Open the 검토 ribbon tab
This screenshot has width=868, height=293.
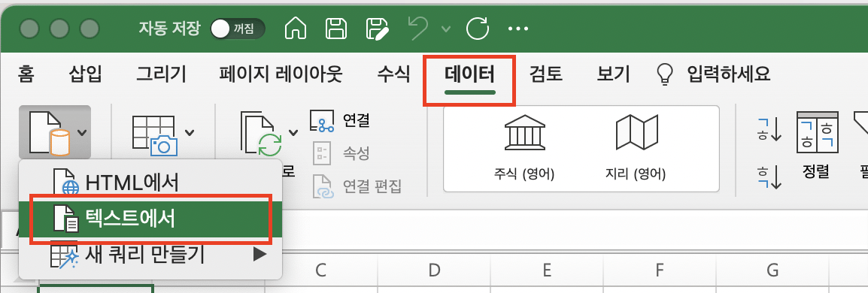[546, 74]
